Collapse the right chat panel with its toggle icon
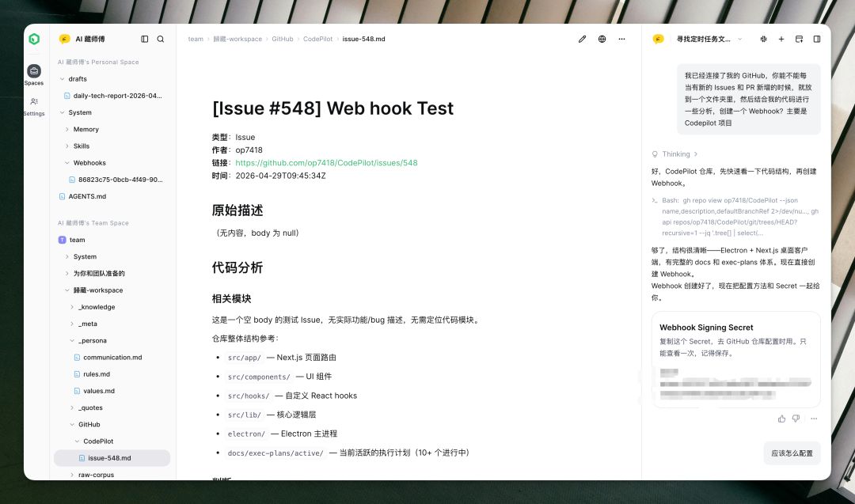 click(x=817, y=39)
